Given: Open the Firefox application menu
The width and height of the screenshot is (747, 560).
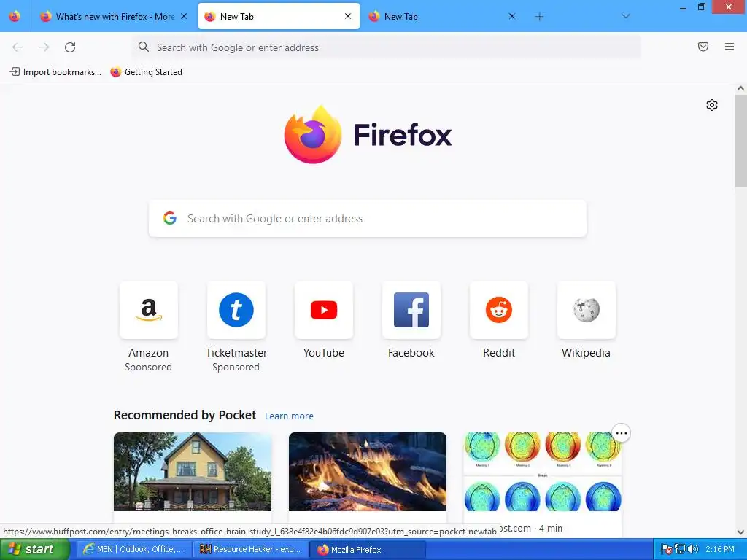Looking at the screenshot, I should tap(729, 47).
